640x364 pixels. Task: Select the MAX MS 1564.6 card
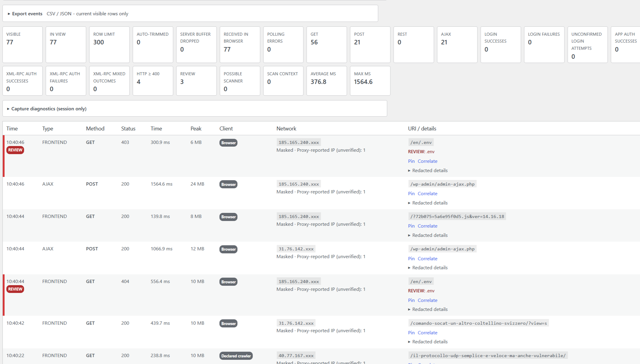(x=370, y=81)
